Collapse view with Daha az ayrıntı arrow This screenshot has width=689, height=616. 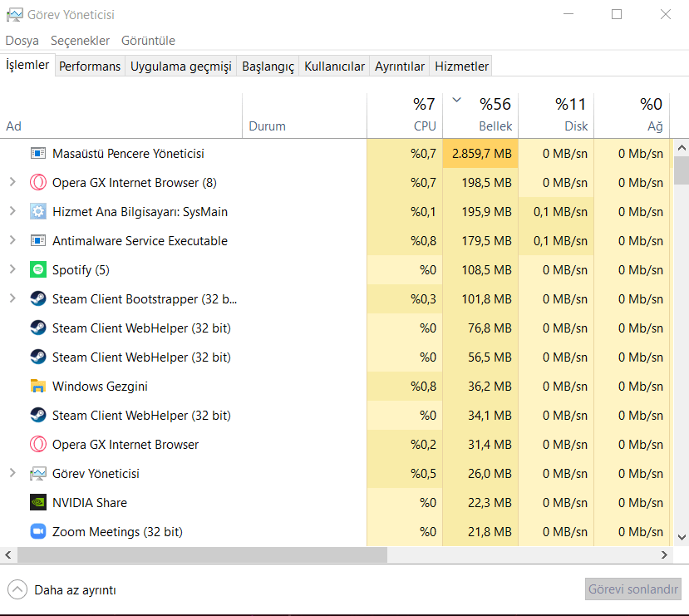pos(17,589)
